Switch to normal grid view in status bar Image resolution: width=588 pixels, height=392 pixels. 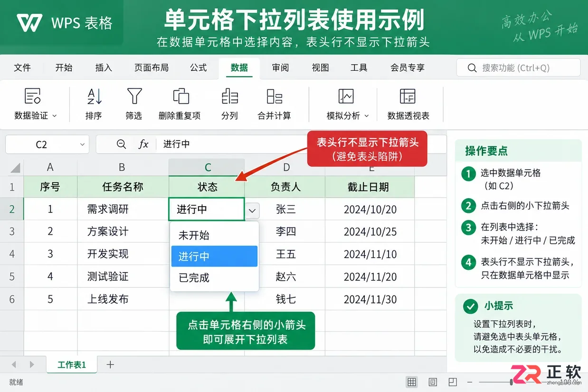(x=412, y=382)
